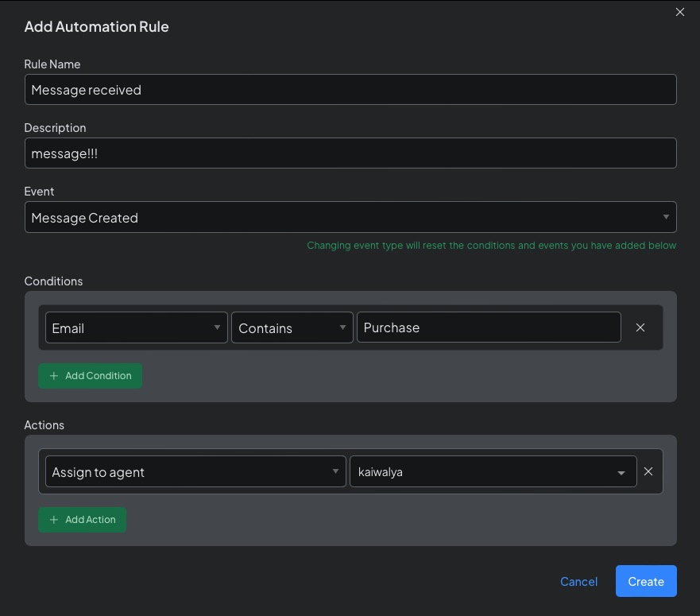Click the plus icon on Add Action

pos(54,519)
